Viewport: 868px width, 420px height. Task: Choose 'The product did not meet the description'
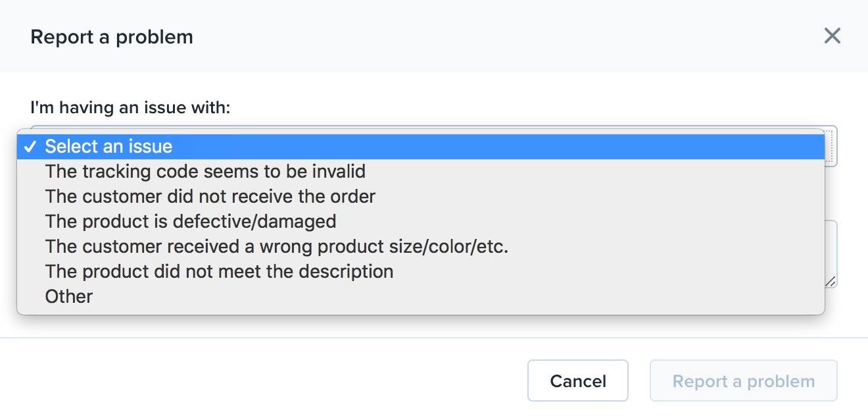pos(219,272)
